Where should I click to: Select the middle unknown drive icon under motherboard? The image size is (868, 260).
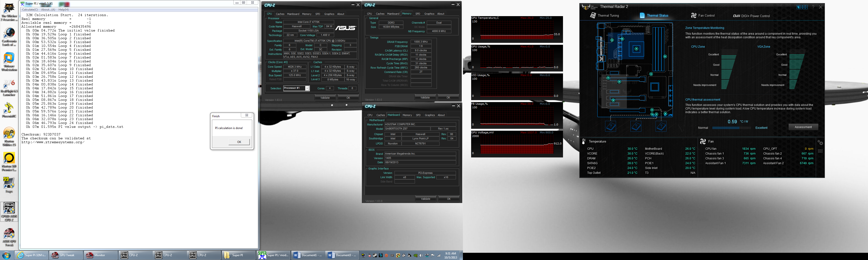tap(636, 126)
